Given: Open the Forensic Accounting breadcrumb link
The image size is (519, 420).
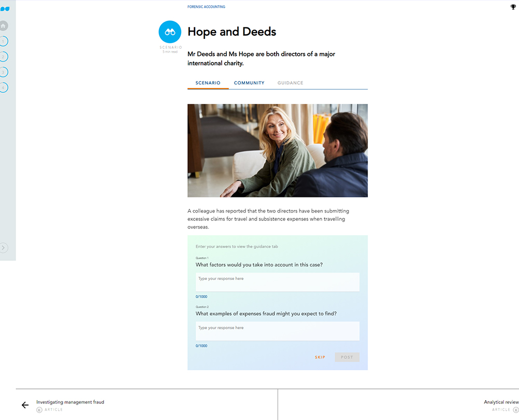Looking at the screenshot, I should [x=206, y=7].
